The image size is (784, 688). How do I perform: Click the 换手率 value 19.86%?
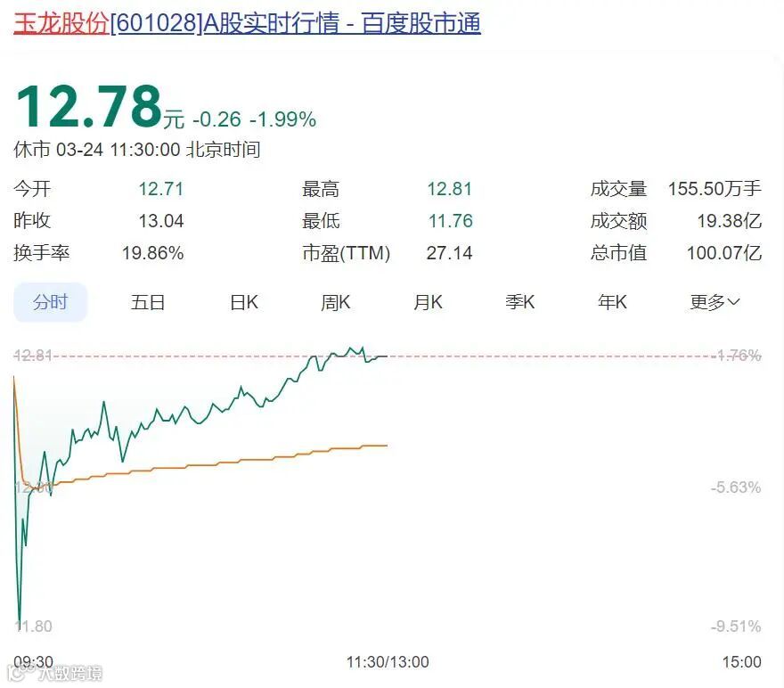tap(153, 253)
